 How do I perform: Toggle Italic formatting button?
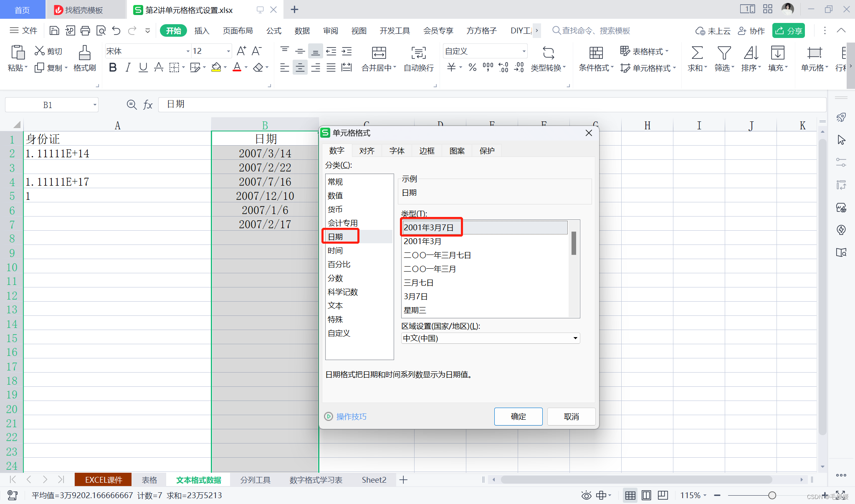coord(128,68)
